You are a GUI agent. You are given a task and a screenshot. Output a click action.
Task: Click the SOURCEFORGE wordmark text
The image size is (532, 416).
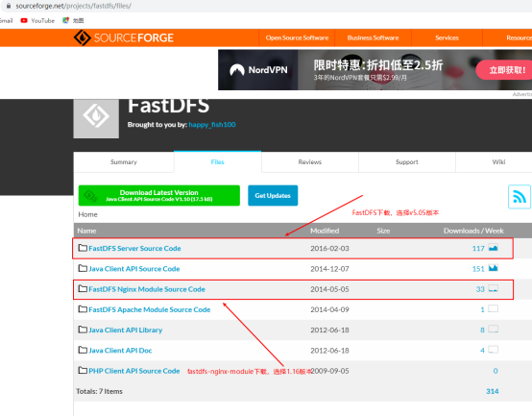133,37
